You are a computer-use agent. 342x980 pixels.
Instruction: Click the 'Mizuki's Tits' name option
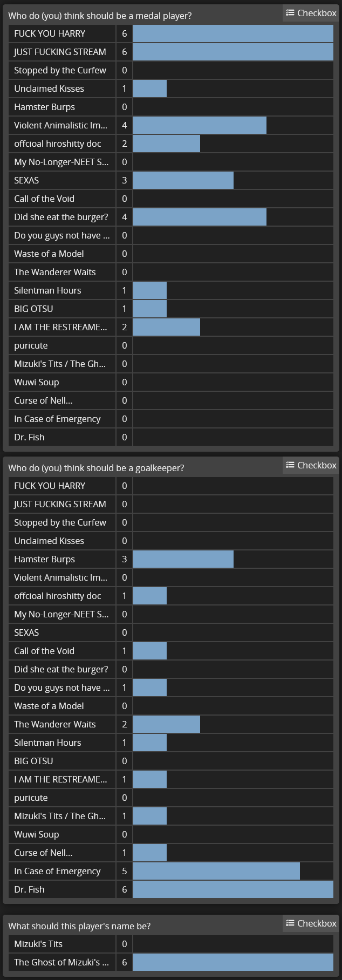pyautogui.click(x=171, y=944)
